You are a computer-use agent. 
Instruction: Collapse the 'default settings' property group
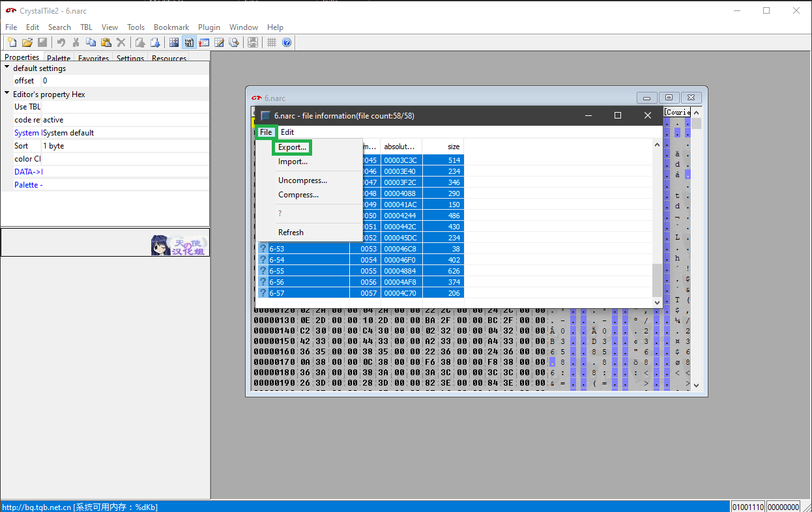point(7,68)
